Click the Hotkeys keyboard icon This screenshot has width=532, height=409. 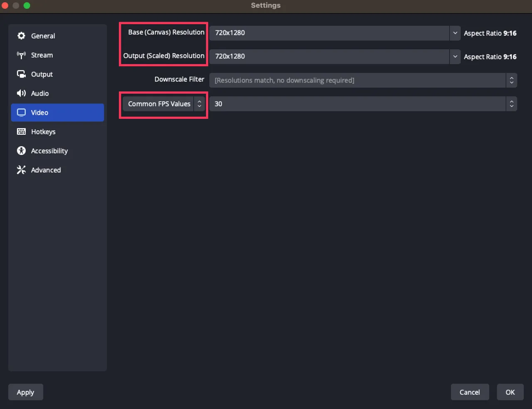coord(21,132)
